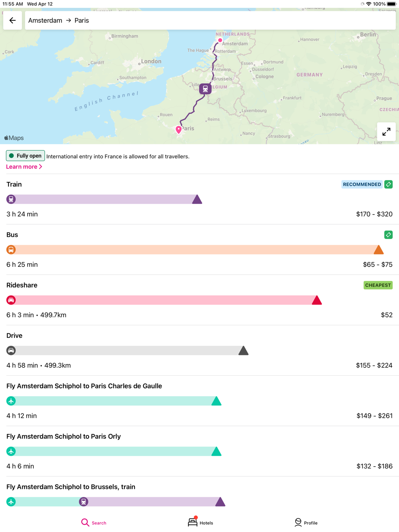The width and height of the screenshot is (399, 532).
Task: Click green ticket icon next to Recommended
Action: pyautogui.click(x=388, y=184)
